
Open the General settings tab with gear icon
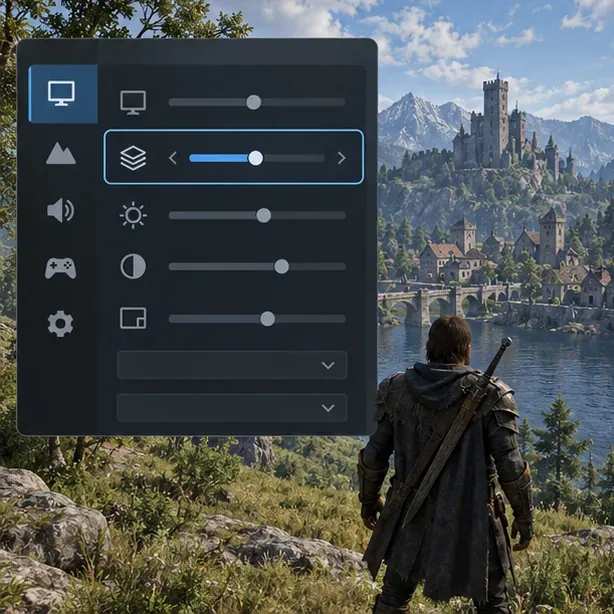60,324
